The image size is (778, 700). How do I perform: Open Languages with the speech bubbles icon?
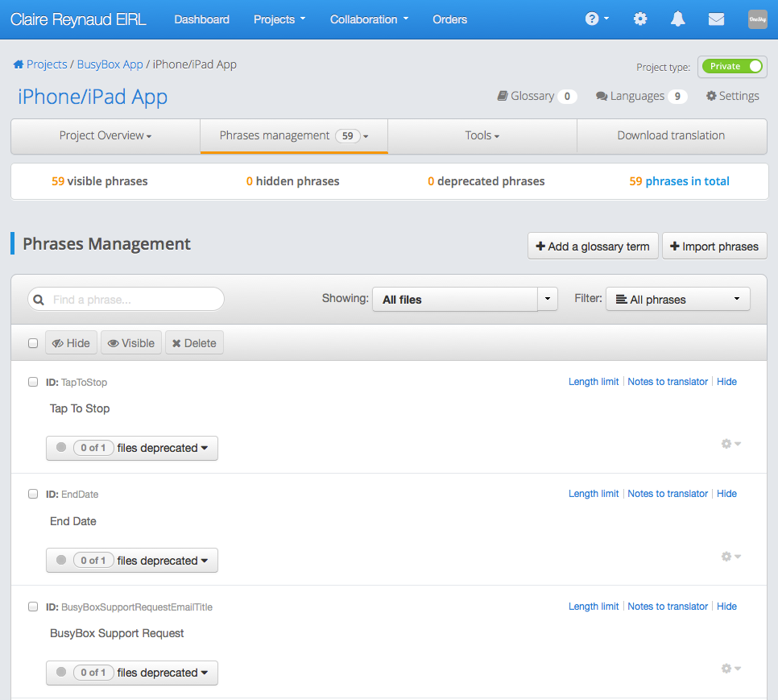641,96
